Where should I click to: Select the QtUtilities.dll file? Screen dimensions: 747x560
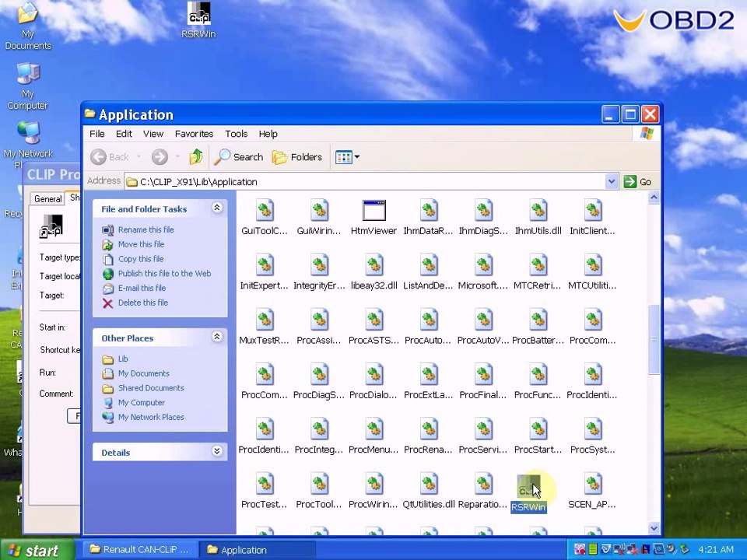click(429, 492)
